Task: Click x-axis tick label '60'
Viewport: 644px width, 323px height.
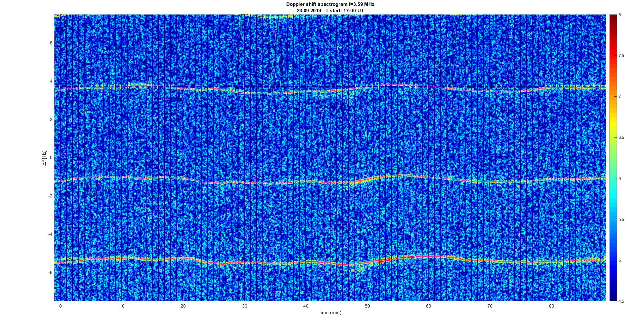Action: [x=429, y=306]
